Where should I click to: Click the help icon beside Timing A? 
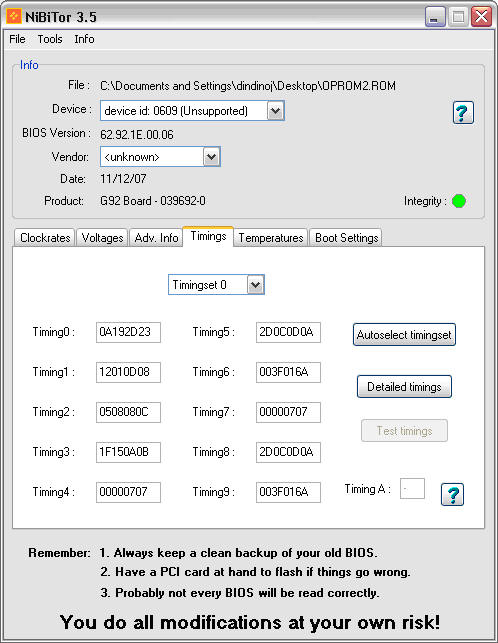[452, 494]
